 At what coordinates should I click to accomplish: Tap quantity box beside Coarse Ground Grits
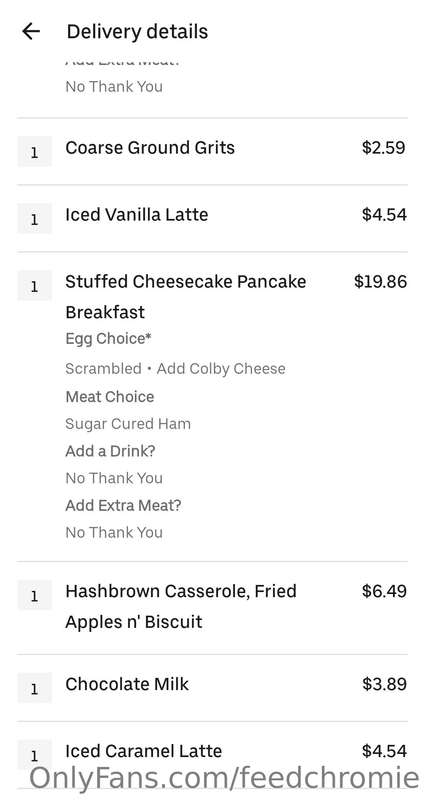click(35, 152)
